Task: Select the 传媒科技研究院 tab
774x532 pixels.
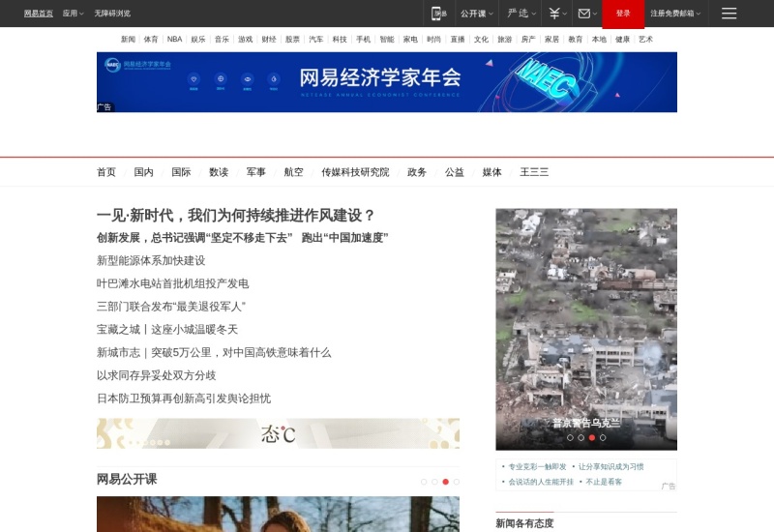Action: 355,172
